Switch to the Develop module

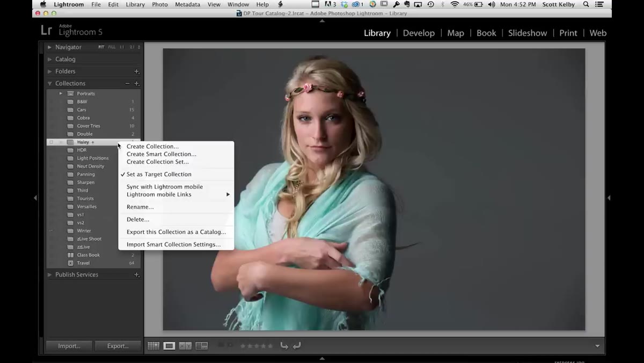pos(419,33)
